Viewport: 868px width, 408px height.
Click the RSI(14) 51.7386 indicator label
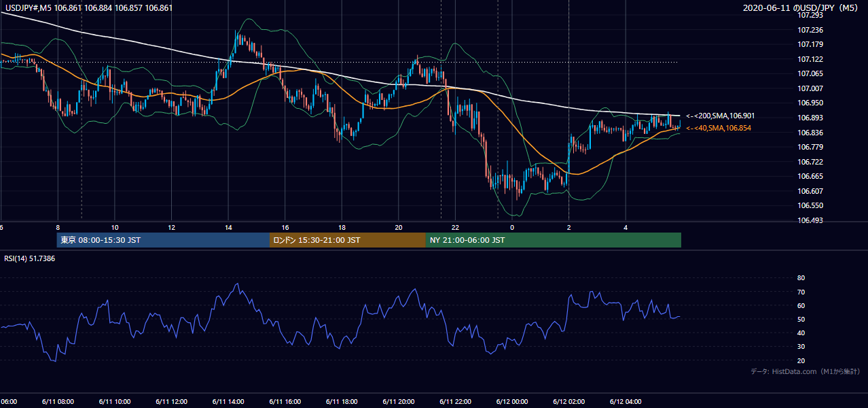pos(30,259)
